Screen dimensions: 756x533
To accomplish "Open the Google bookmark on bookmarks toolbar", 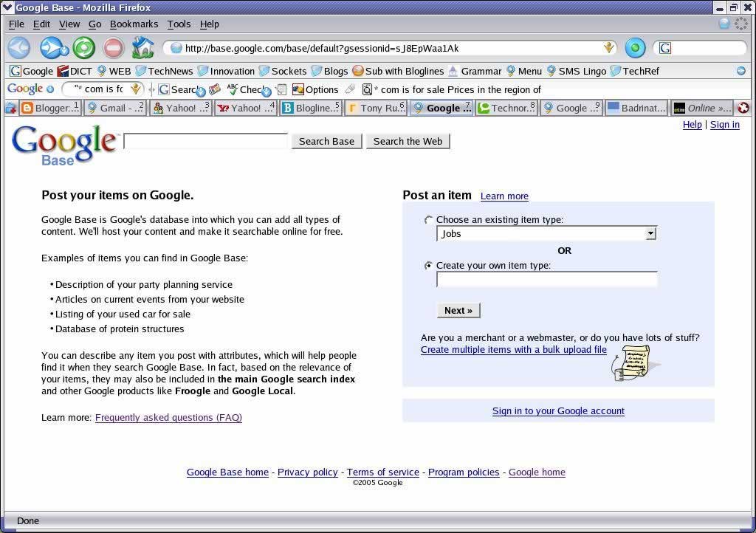I will click(x=31, y=71).
